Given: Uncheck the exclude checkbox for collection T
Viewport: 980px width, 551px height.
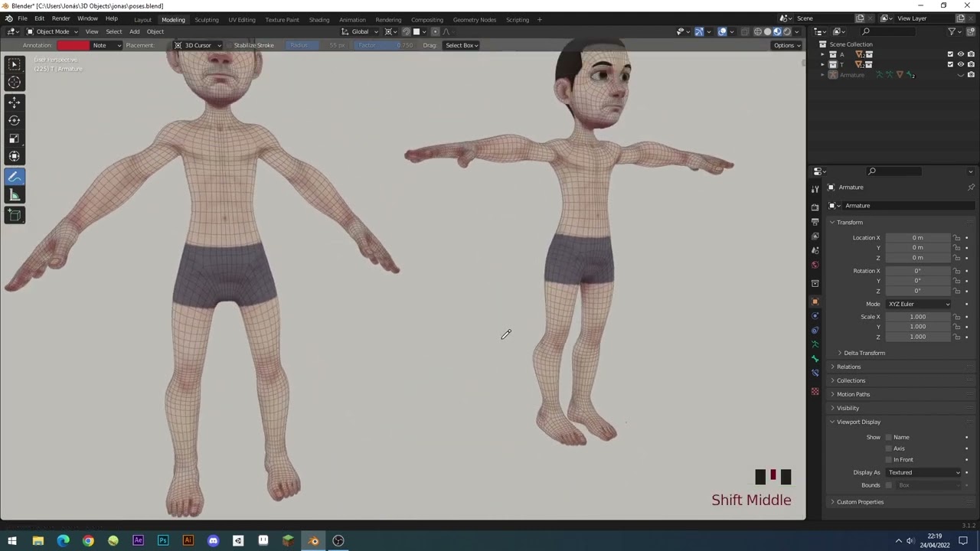Looking at the screenshot, I should [x=950, y=64].
